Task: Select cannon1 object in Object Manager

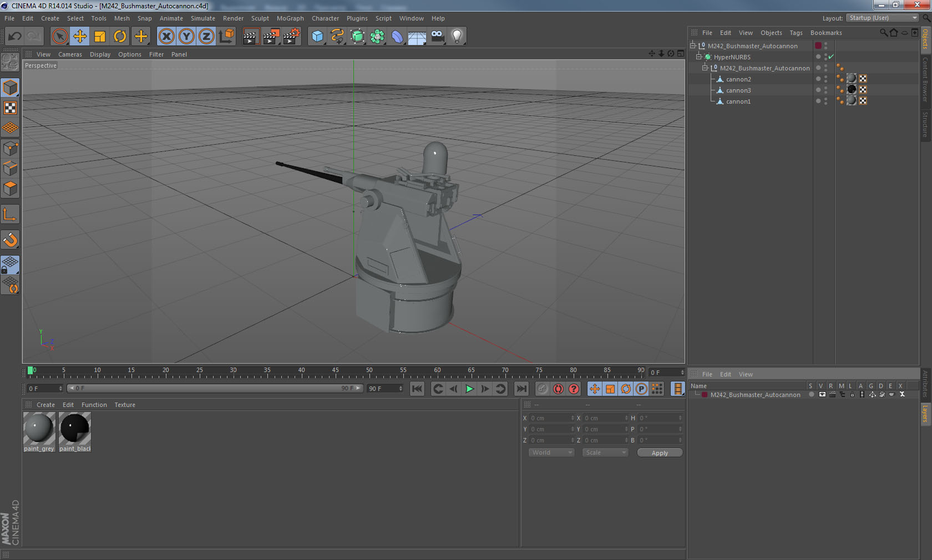Action: coord(738,101)
